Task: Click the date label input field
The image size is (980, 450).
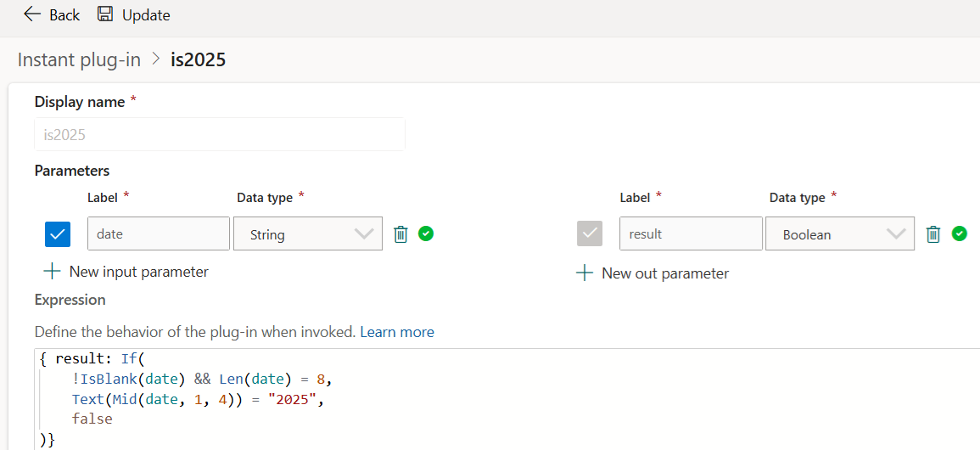Action: (x=158, y=233)
